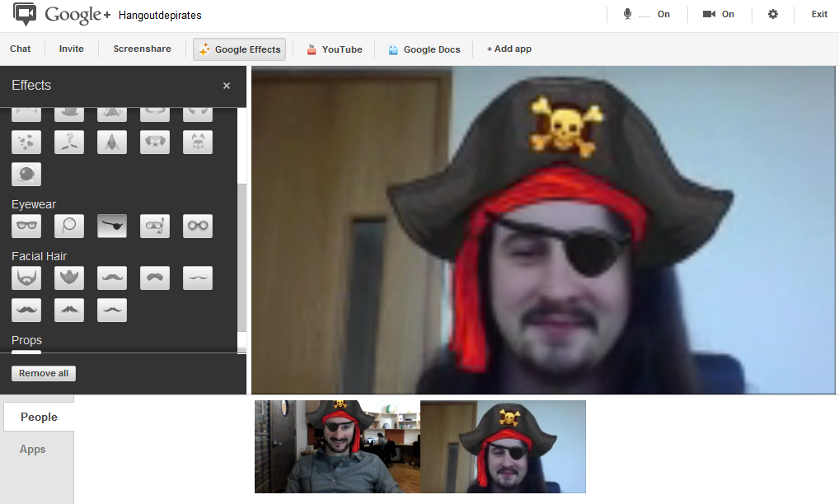Add the short thick mustache effect
The height and width of the screenshot is (504, 839).
[155, 278]
